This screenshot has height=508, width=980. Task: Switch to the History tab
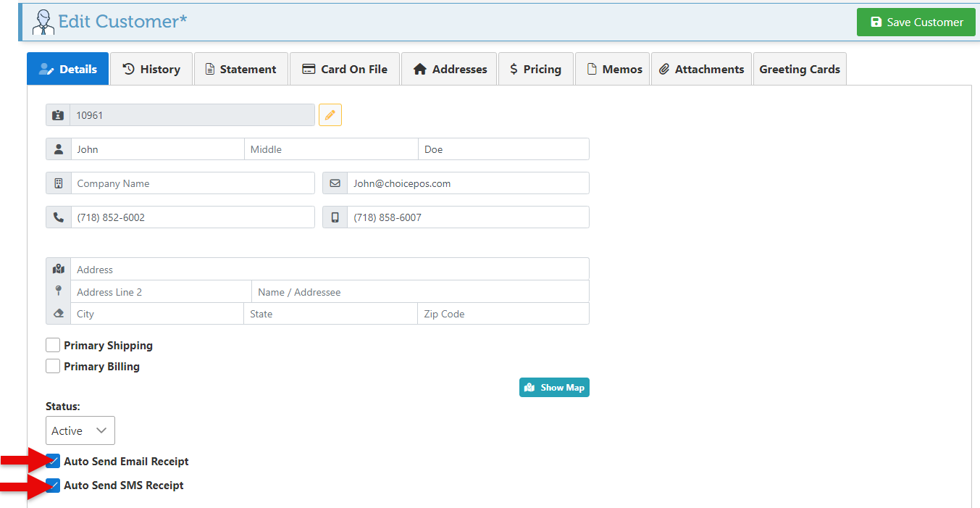click(151, 70)
